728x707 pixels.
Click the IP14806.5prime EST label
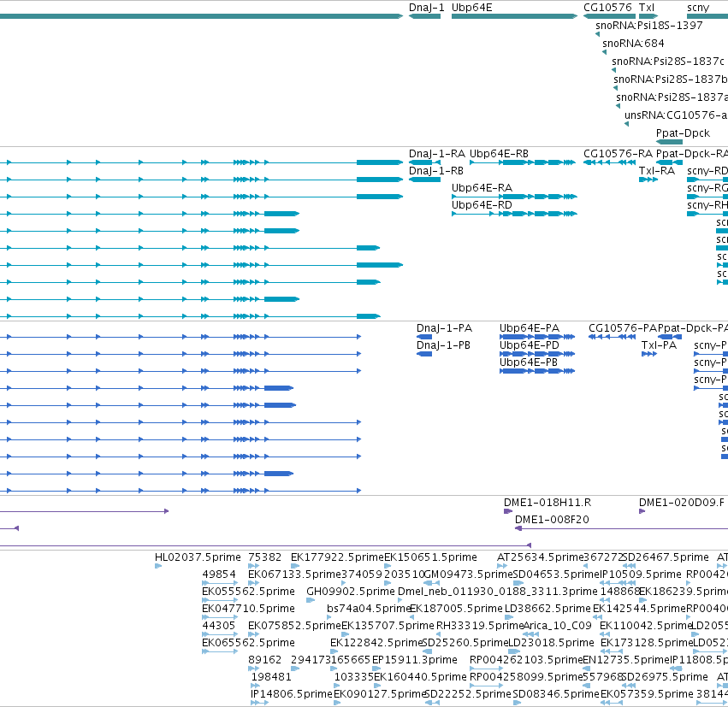(x=291, y=694)
